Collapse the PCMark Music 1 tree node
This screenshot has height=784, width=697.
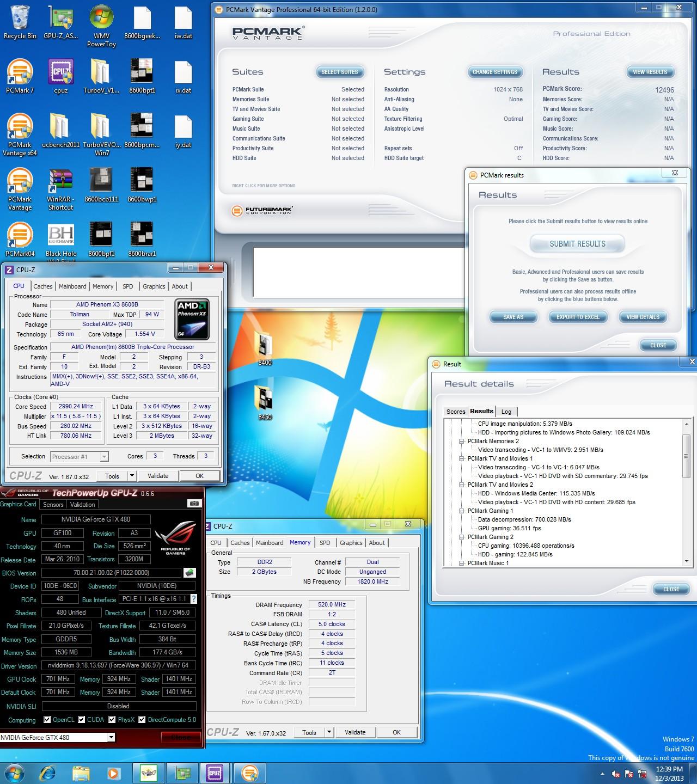(462, 563)
